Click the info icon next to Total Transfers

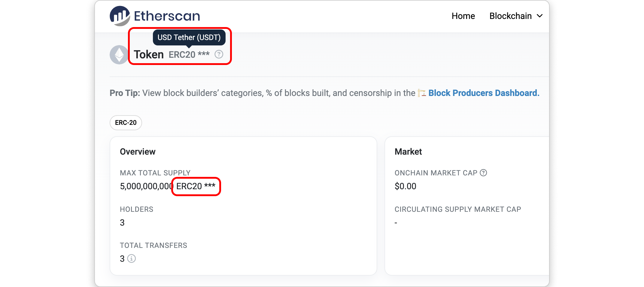pyautogui.click(x=132, y=259)
